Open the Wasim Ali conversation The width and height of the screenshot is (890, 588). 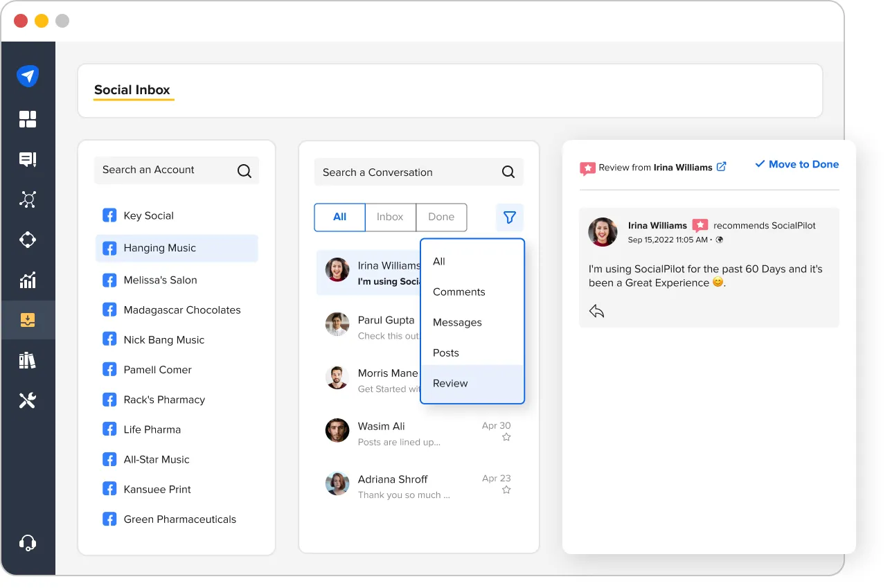pos(419,433)
